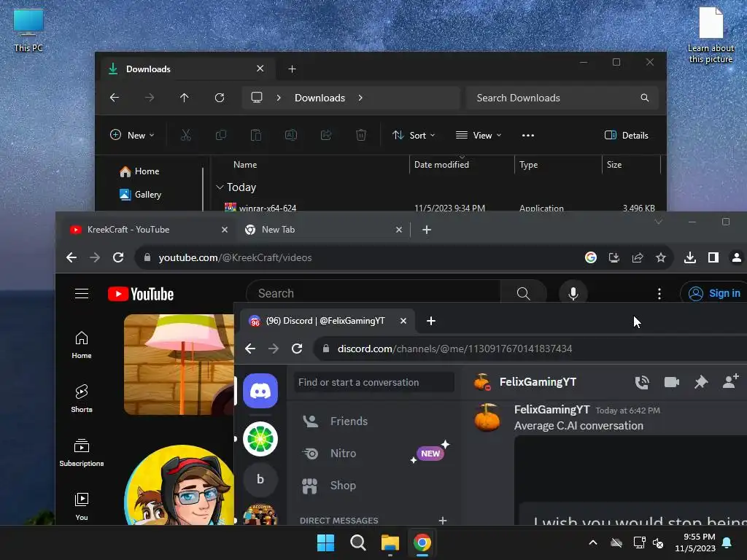Reload the Discord page
Viewport: 747px width, 560px height.
(297, 349)
